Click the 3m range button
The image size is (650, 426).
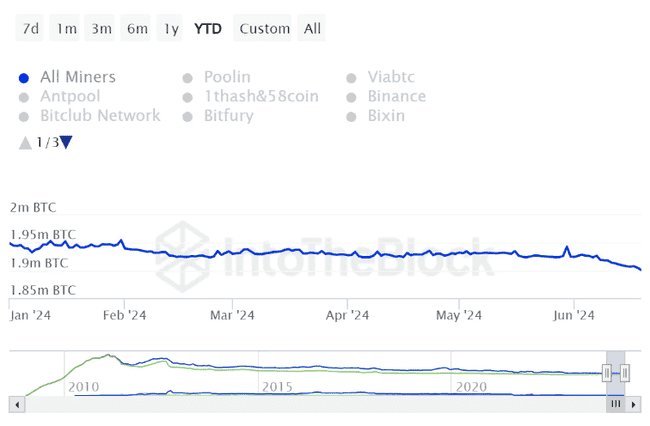tap(102, 28)
